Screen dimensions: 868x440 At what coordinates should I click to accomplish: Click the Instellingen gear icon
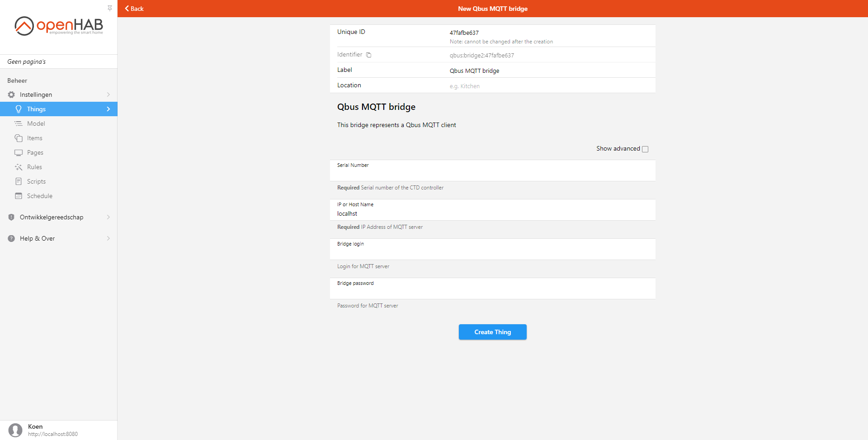point(11,95)
